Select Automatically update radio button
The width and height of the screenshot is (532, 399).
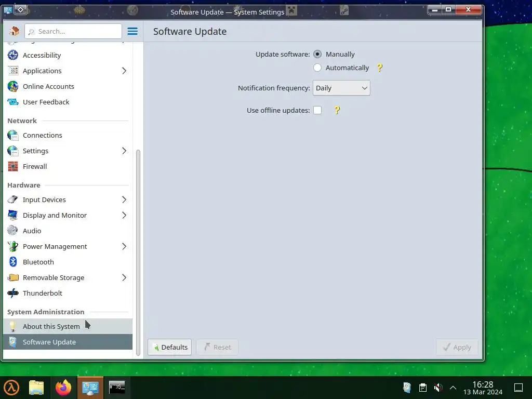[x=317, y=68]
